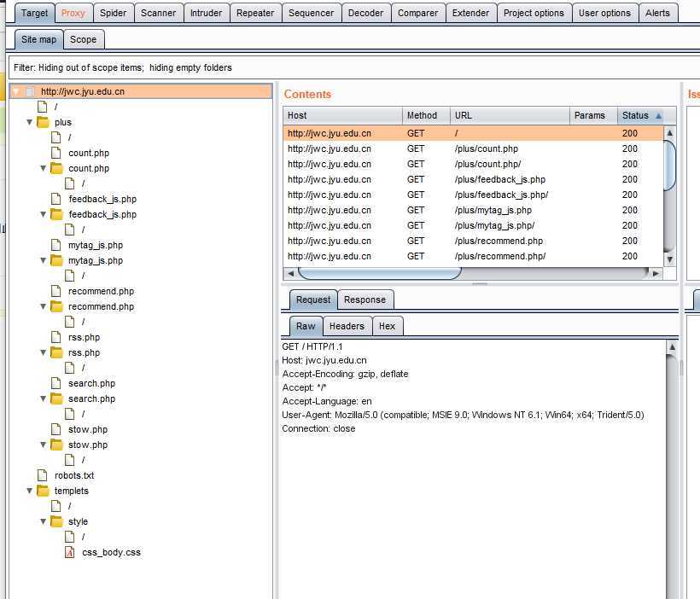
Task: Click the rss.php file icon
Action: coord(56,337)
